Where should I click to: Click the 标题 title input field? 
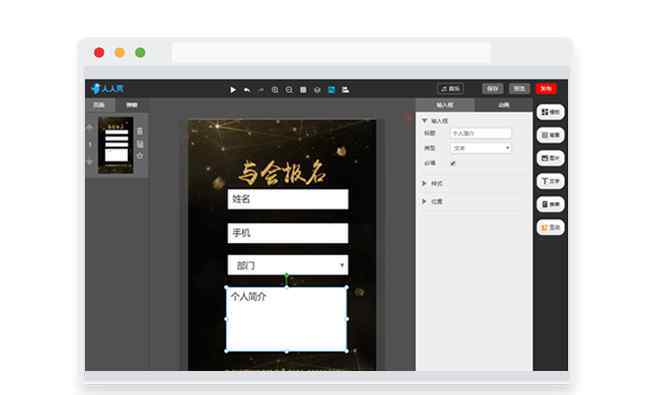481,133
